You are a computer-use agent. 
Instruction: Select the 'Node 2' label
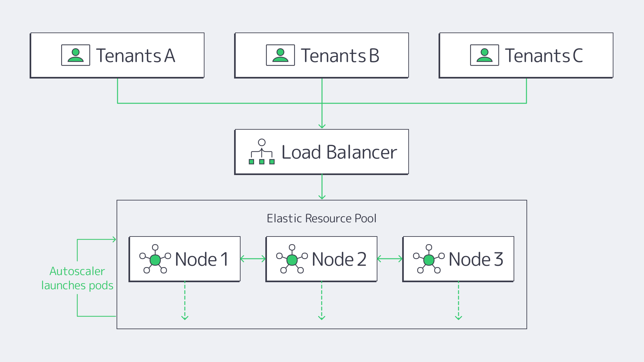[339, 259]
